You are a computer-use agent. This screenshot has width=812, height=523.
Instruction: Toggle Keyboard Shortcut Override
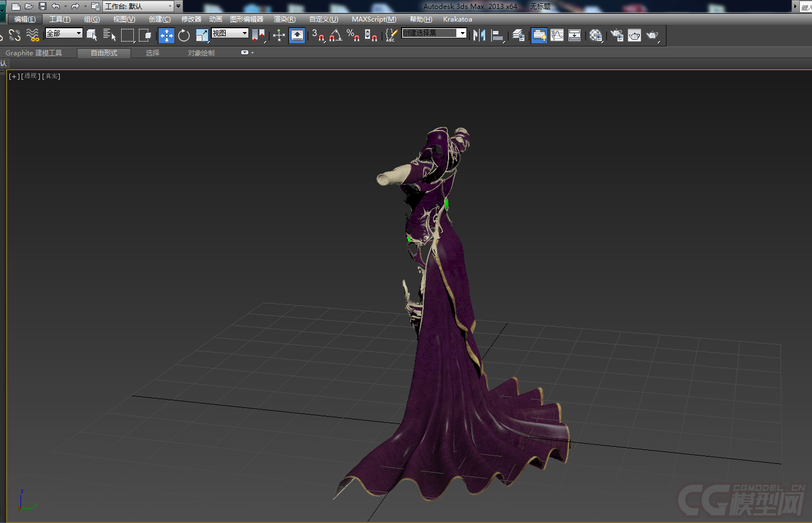tap(297, 35)
